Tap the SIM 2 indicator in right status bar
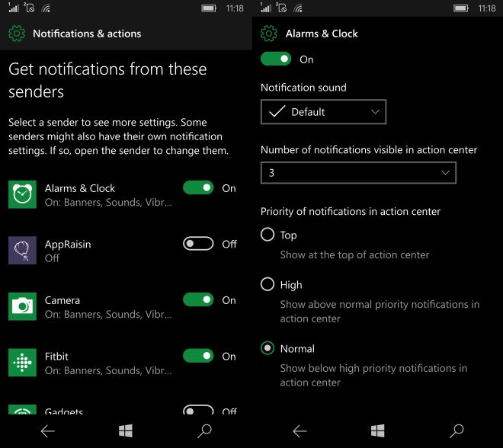 (281, 8)
